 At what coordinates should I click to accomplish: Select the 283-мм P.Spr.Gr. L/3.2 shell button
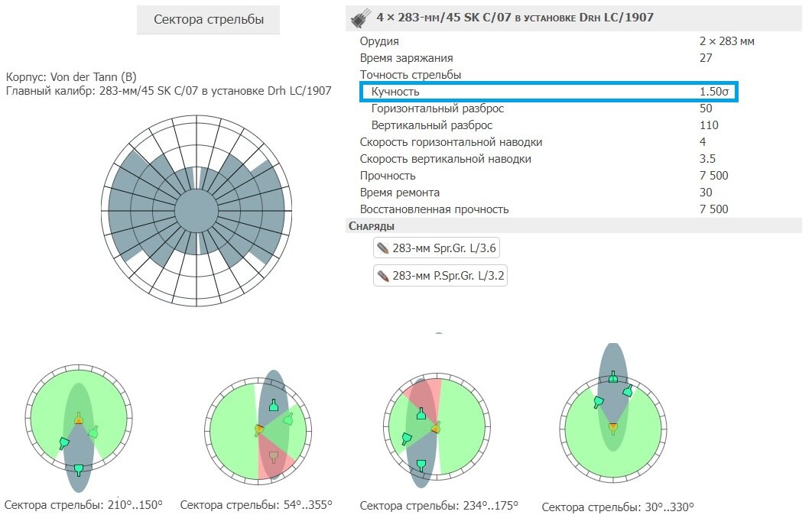440,275
